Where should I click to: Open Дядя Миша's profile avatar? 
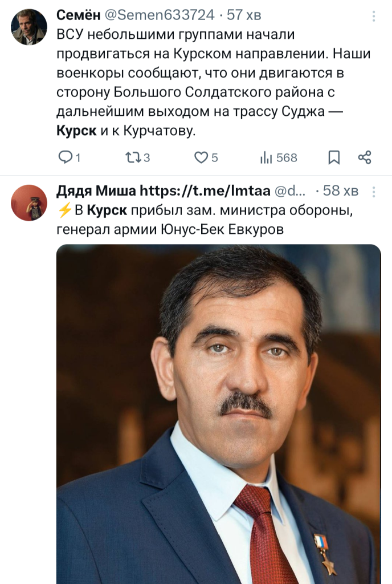(29, 203)
